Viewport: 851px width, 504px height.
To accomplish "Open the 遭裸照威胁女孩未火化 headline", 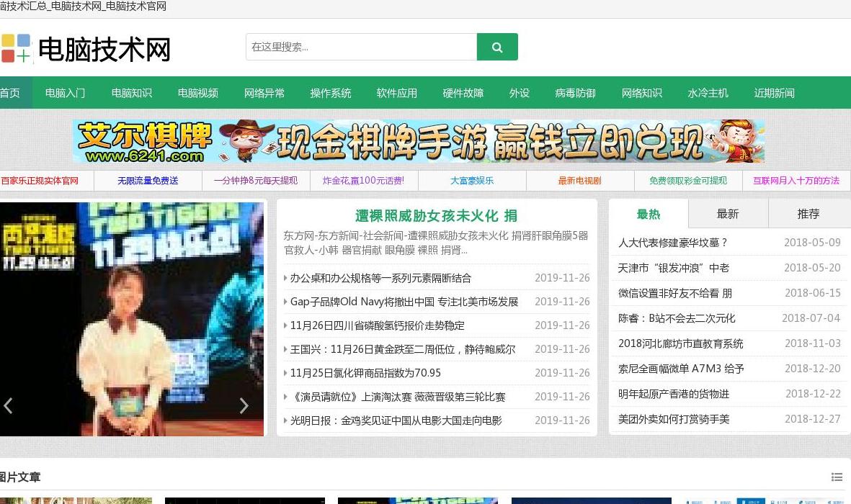I will (x=437, y=217).
